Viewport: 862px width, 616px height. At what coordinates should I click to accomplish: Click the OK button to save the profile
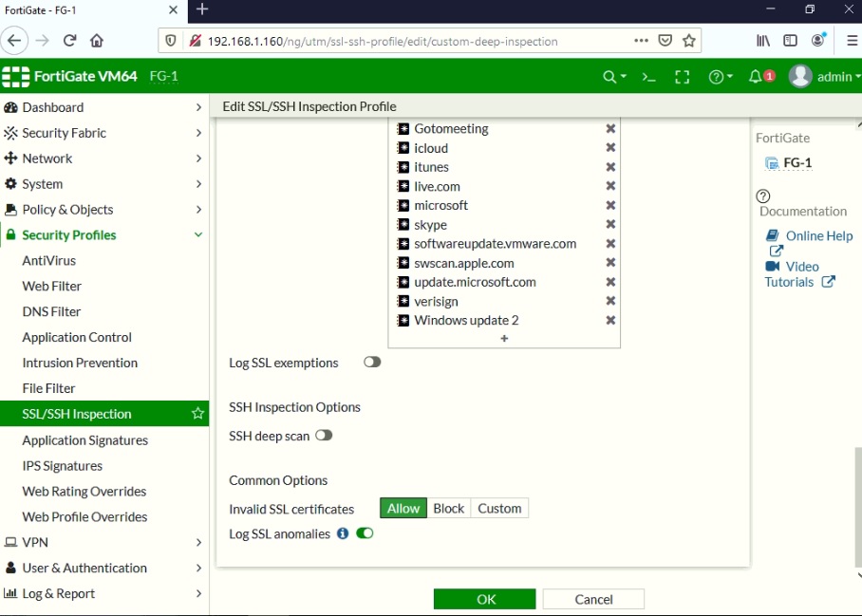485,599
